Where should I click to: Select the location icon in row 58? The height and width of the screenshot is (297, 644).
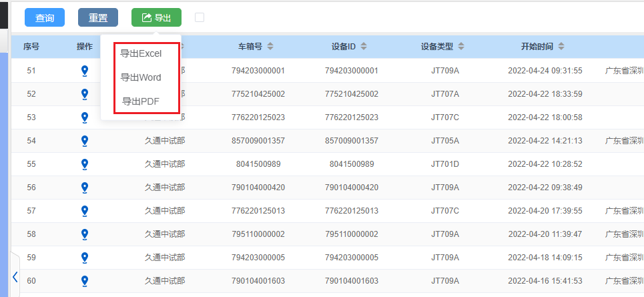point(85,234)
